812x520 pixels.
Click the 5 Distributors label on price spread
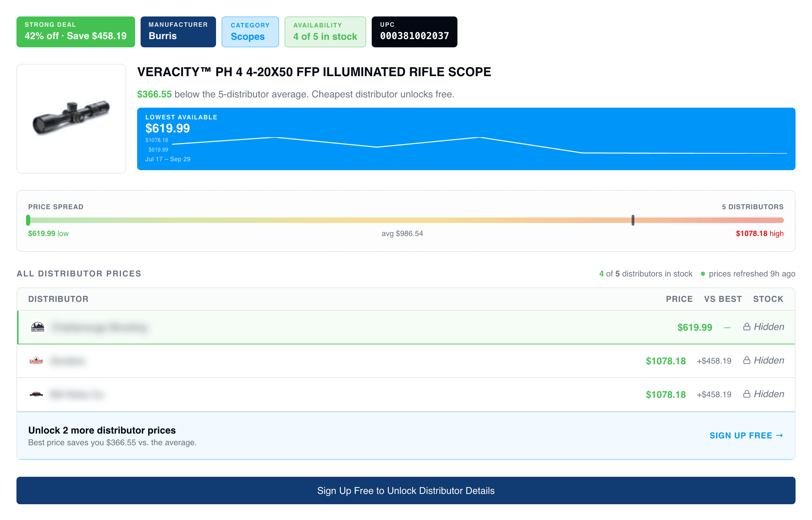point(753,207)
